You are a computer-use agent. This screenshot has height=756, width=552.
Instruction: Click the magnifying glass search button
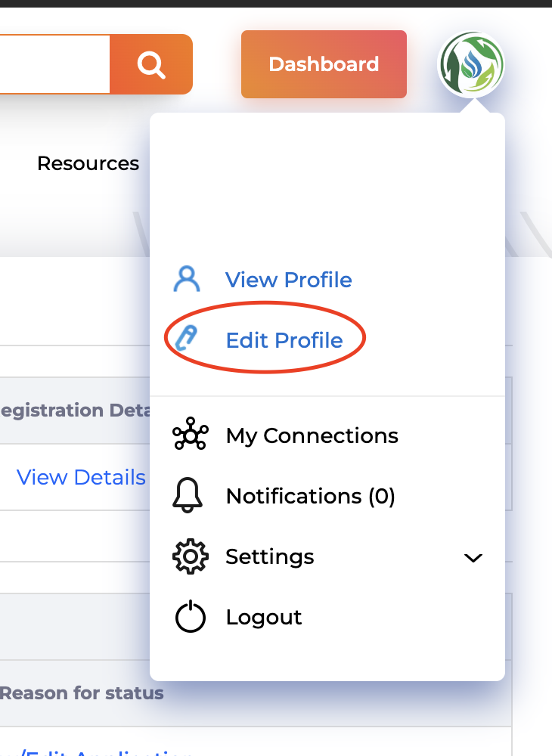pos(151,65)
